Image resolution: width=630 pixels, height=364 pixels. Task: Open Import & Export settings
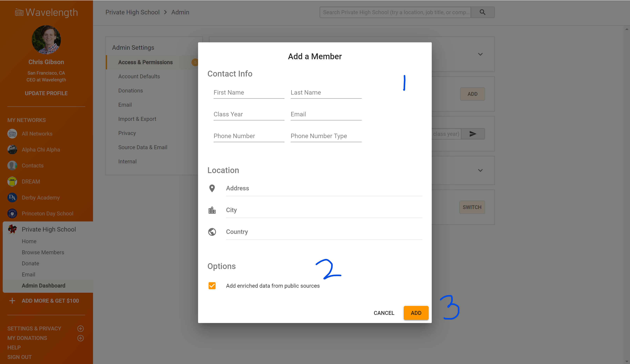137,119
